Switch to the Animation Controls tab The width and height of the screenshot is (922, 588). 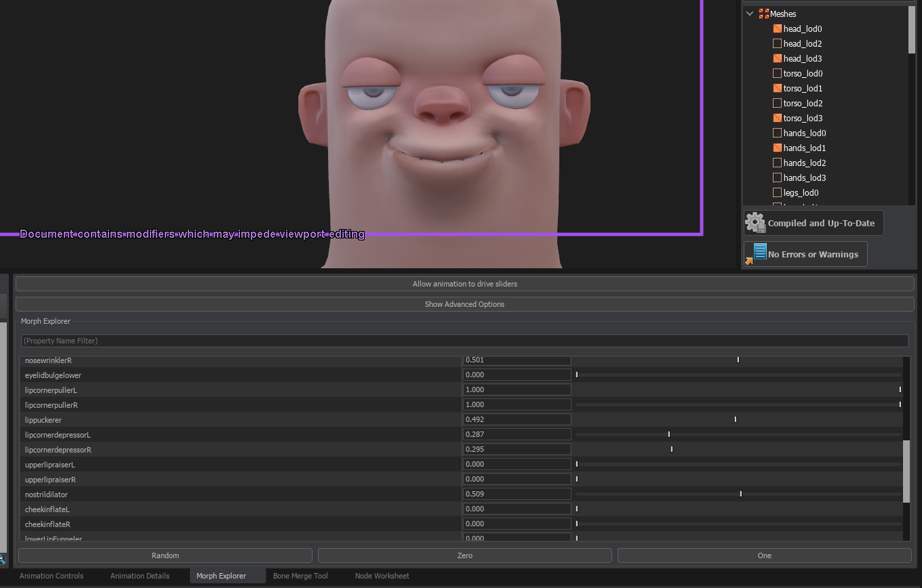pyautogui.click(x=52, y=576)
